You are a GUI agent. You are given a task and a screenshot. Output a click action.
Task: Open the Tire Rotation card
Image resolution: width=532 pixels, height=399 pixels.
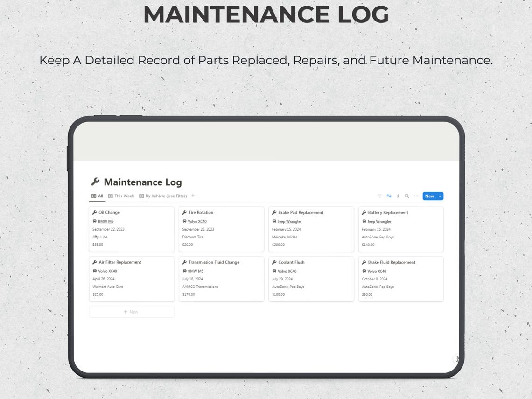(x=221, y=229)
